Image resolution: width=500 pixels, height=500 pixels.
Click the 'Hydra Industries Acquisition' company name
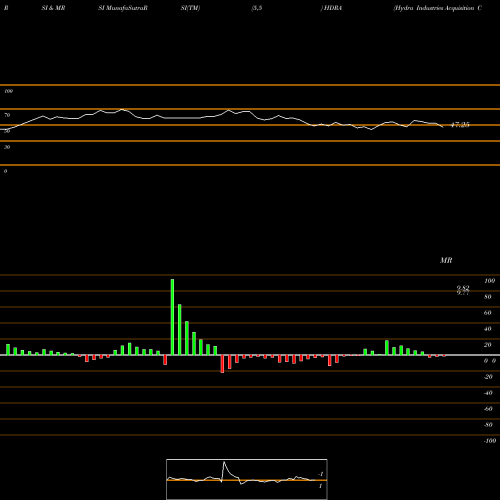(x=434, y=8)
